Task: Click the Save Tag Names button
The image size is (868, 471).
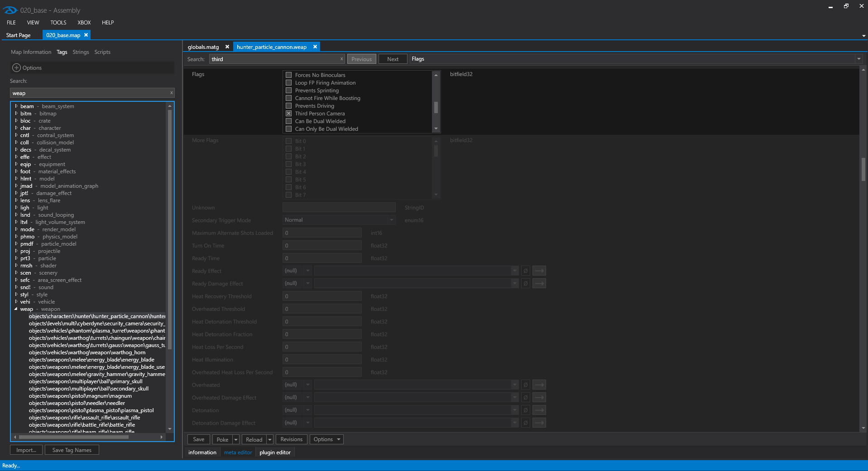Action: click(72, 450)
